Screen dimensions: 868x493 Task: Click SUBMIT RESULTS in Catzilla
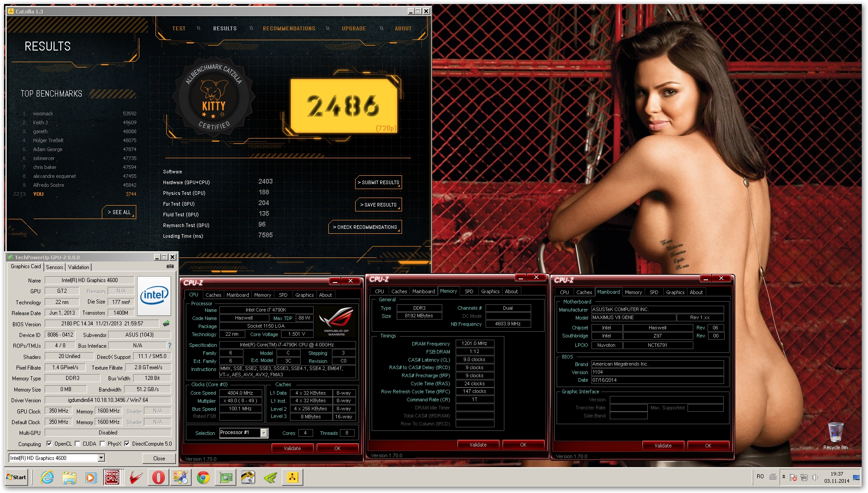[x=378, y=182]
